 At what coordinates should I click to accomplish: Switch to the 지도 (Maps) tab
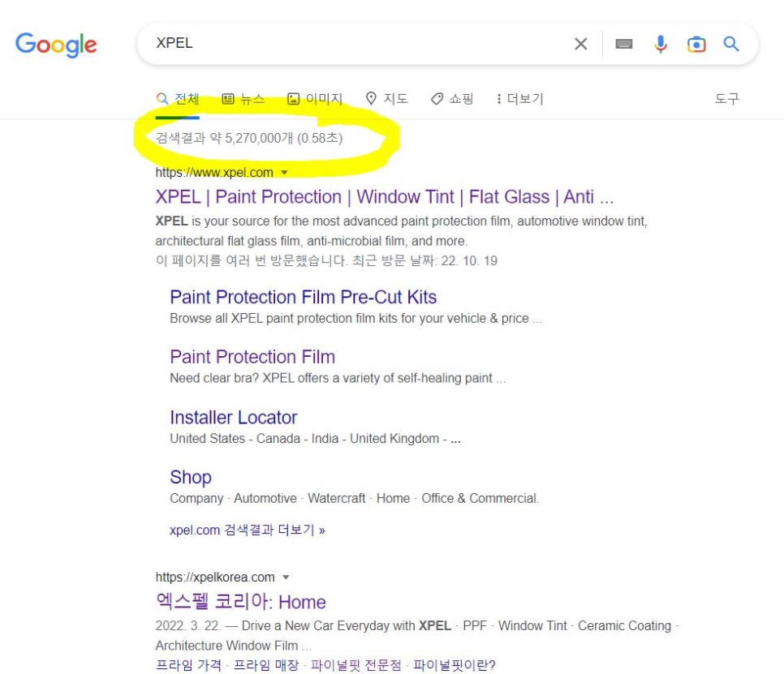pyautogui.click(x=386, y=99)
